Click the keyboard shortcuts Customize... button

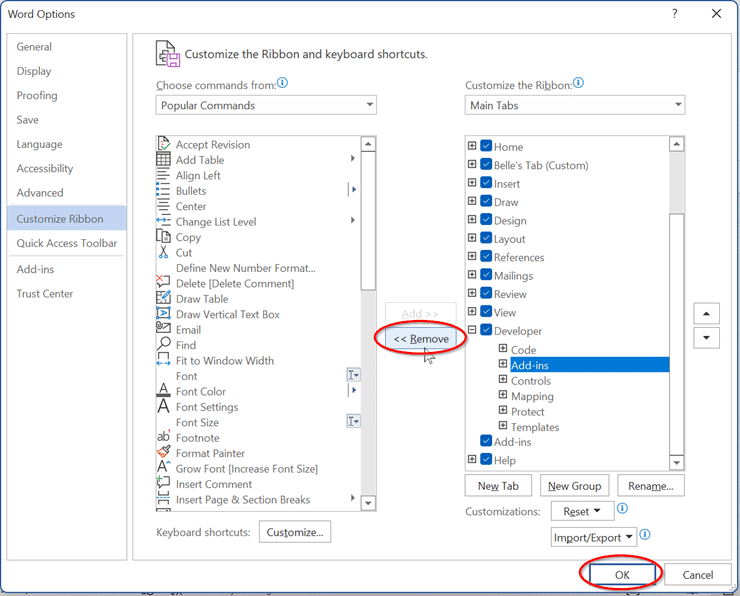pos(295,532)
